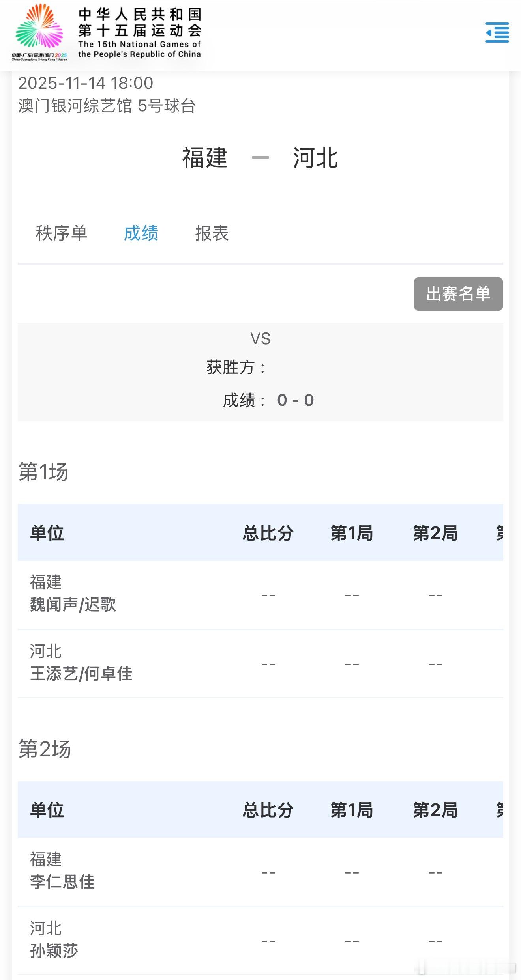Click the 第2场 section heading
Image resolution: width=521 pixels, height=980 pixels.
click(x=45, y=749)
